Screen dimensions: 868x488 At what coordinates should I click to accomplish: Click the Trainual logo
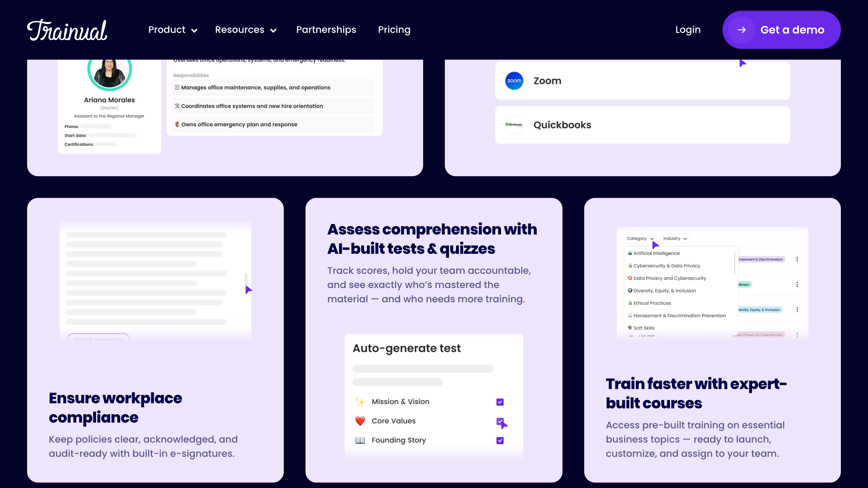(x=67, y=29)
